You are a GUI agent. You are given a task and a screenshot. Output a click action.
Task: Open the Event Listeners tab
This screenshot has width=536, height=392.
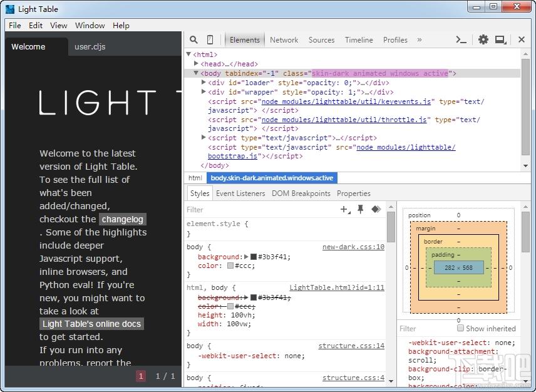pos(240,193)
